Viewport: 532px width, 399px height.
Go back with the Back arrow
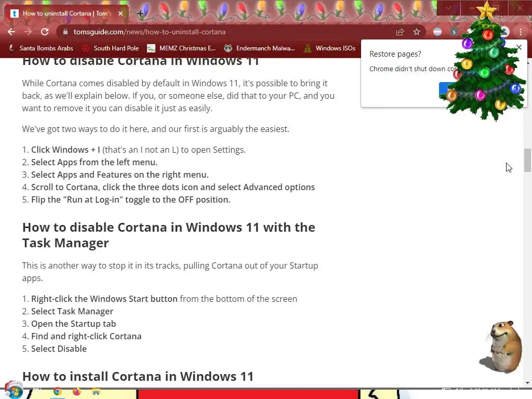pos(11,32)
